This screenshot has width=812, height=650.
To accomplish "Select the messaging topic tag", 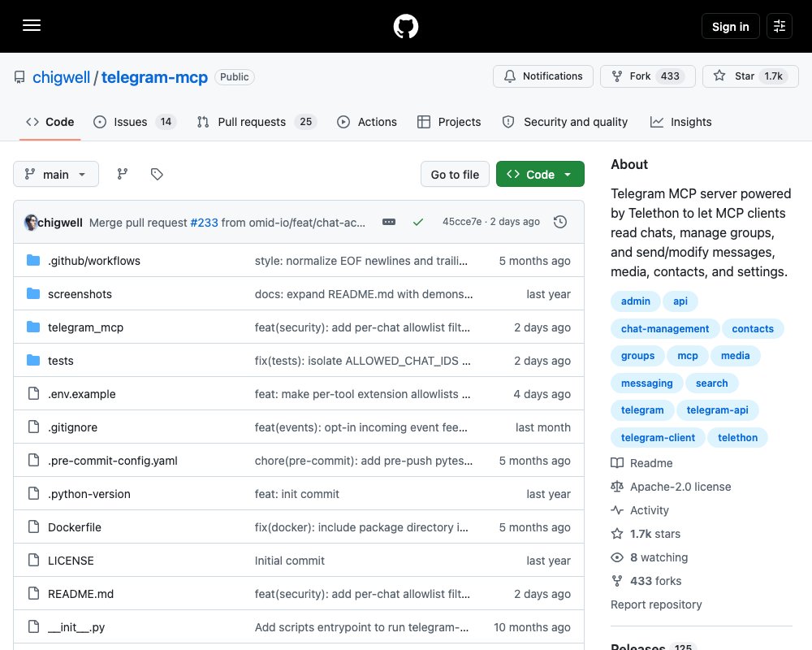I will pyautogui.click(x=647, y=383).
